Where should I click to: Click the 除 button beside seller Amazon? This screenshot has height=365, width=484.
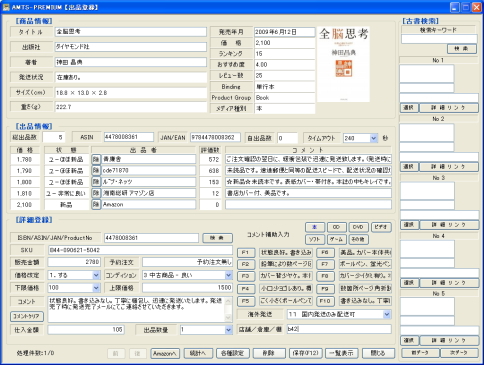click(x=96, y=205)
